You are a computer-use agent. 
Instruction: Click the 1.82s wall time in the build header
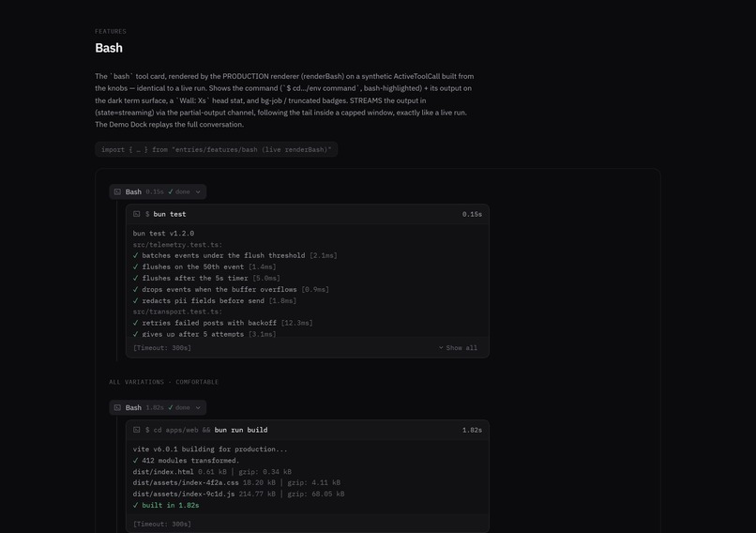pos(472,430)
